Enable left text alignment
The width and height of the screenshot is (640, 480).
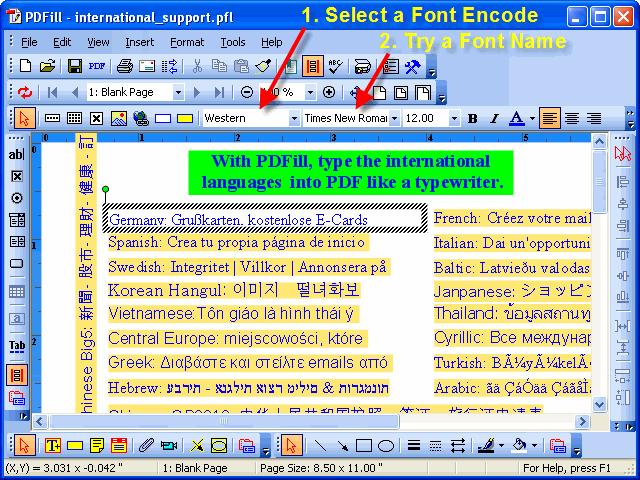click(549, 118)
